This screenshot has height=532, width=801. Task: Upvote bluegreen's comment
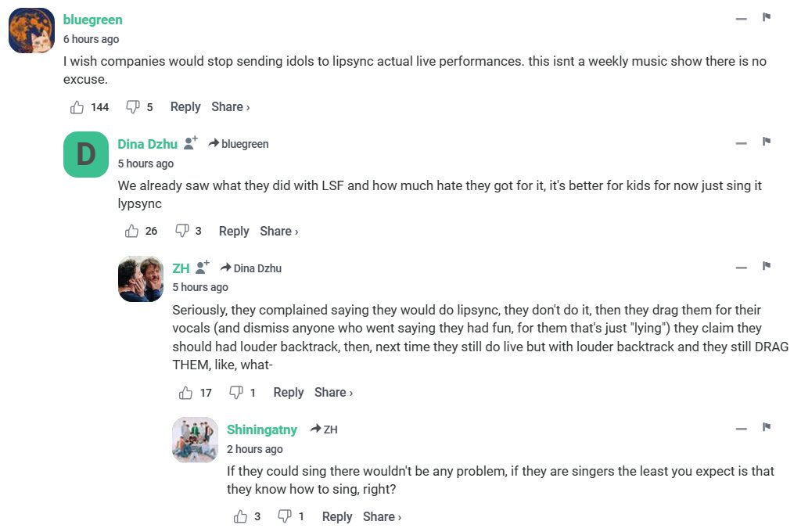click(77, 107)
